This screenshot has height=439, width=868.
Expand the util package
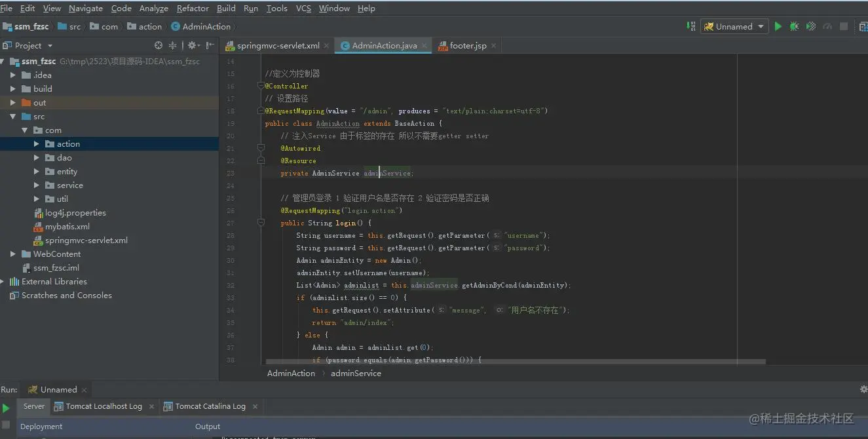(37, 199)
